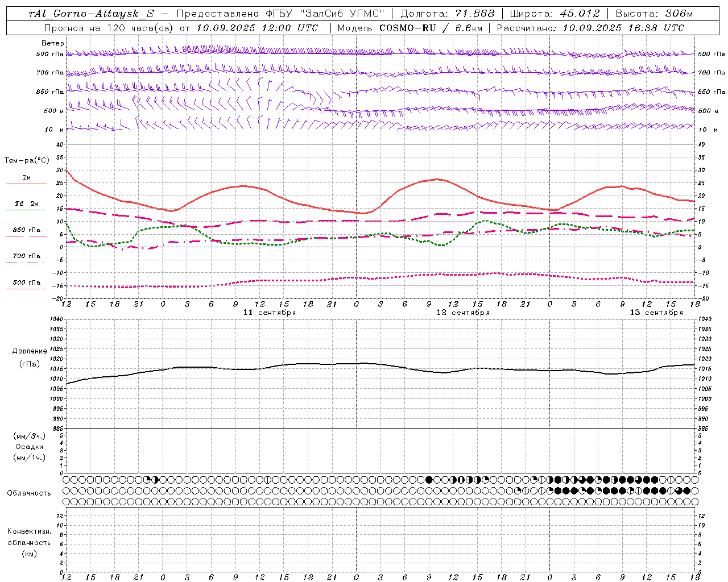This screenshot has width=728, height=582.
Task: Click the (гПа) unit under Давление
Action: tap(30, 364)
